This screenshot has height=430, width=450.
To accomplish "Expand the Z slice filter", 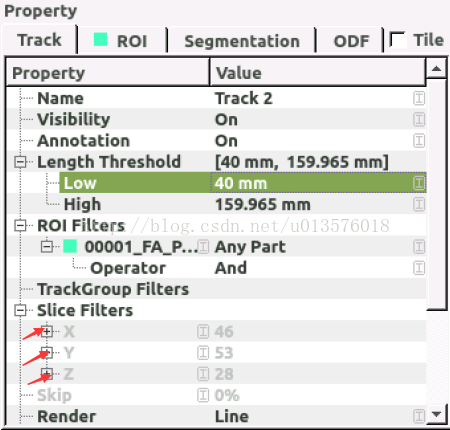I will (x=47, y=374).
